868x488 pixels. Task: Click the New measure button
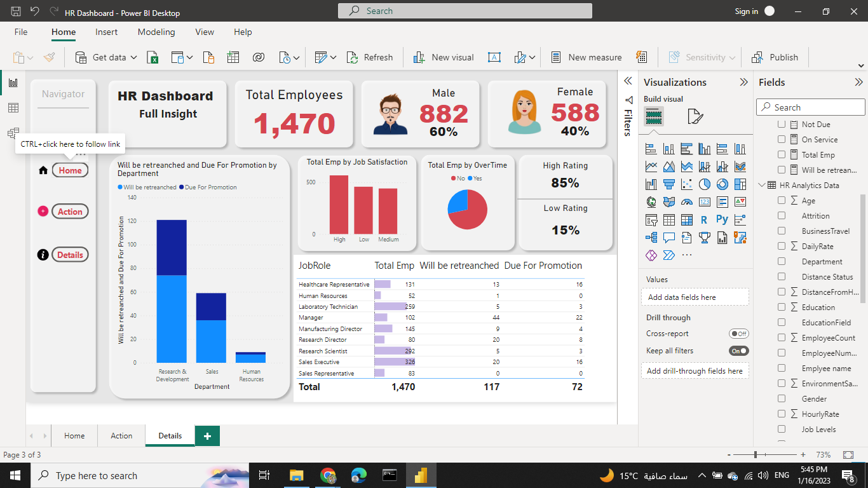click(x=587, y=57)
